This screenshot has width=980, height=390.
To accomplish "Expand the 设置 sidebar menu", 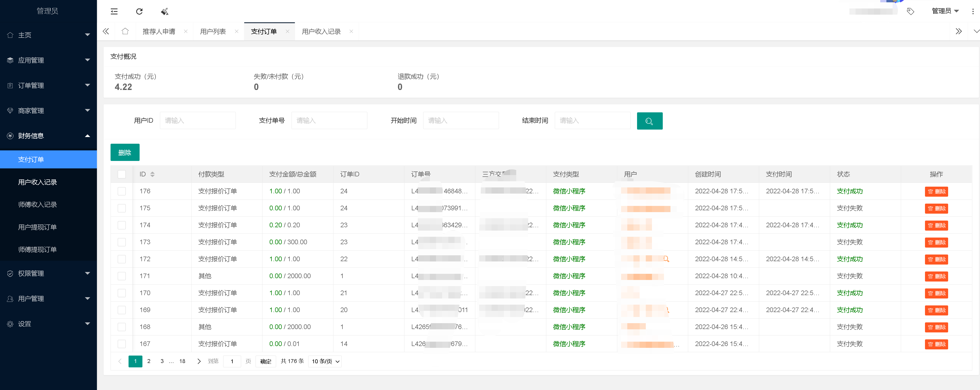I will click(x=48, y=324).
